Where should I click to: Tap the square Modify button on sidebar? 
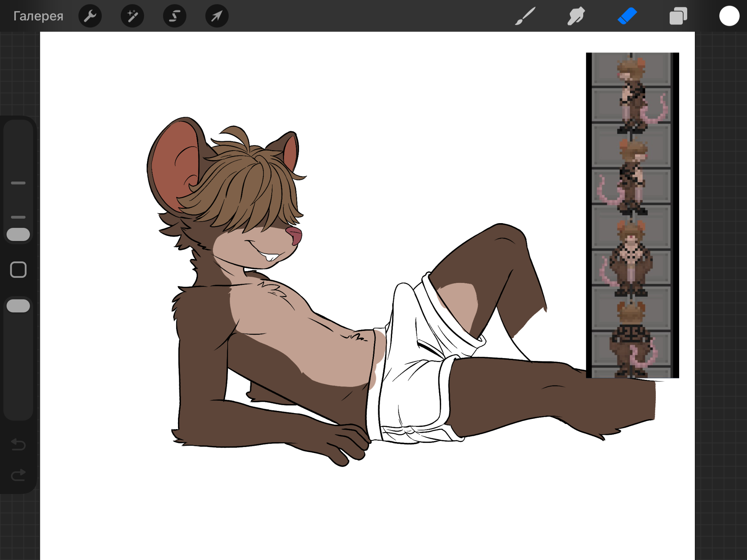[18, 270]
